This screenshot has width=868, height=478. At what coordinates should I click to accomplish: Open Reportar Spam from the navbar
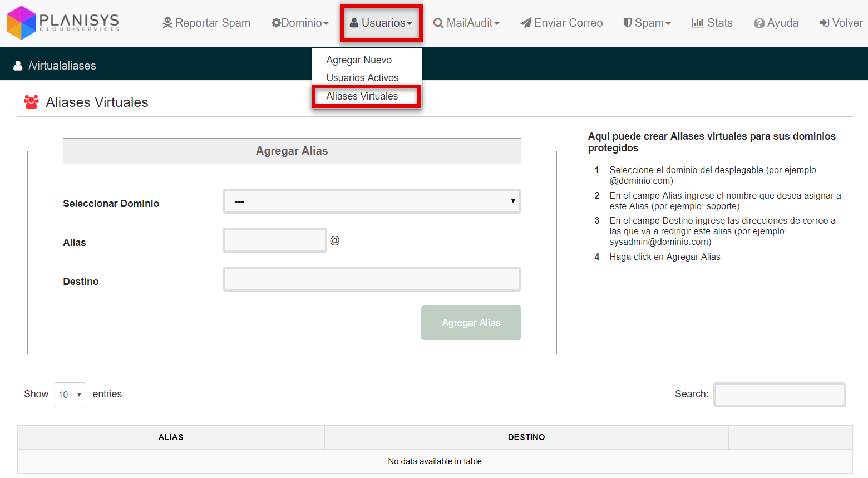coord(206,23)
